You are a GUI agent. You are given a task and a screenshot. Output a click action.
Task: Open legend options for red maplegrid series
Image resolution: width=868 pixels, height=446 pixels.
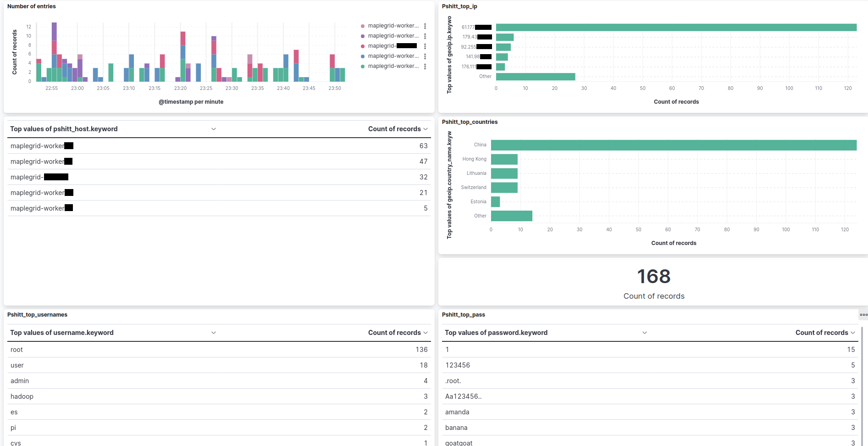coord(425,46)
